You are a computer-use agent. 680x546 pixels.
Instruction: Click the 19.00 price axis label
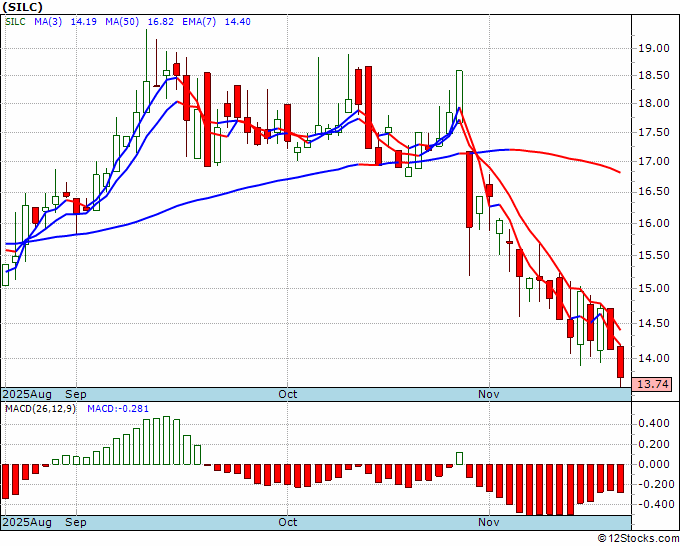(654, 48)
